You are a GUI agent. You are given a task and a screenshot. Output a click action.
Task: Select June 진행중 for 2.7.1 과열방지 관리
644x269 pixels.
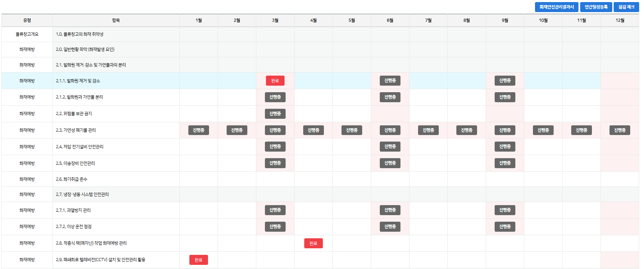390,210
